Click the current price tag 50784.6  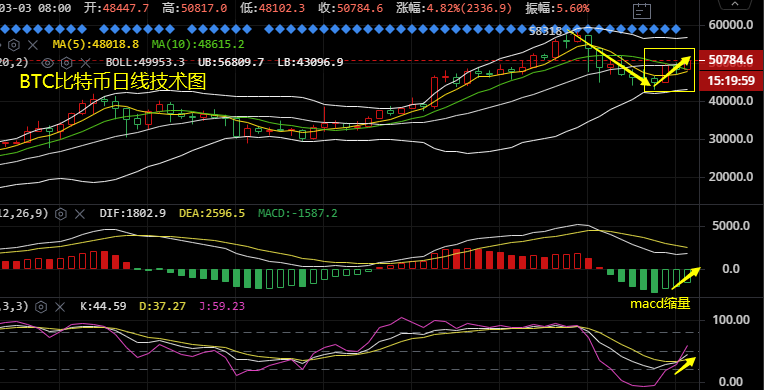tap(731, 59)
